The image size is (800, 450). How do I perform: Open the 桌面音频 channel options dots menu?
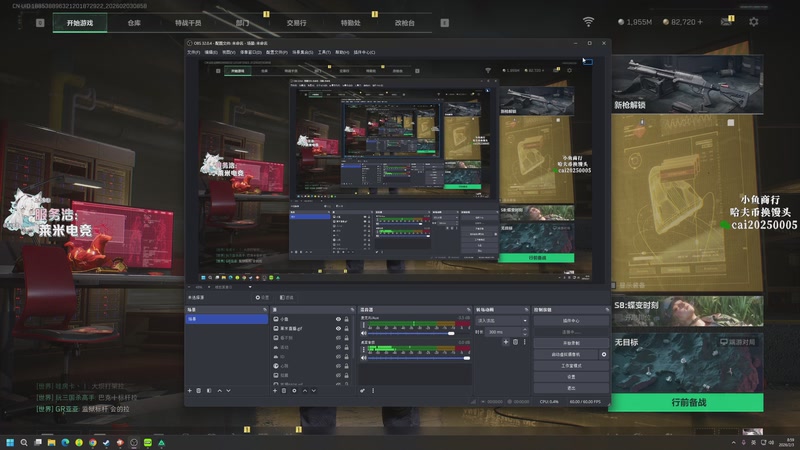click(x=364, y=349)
